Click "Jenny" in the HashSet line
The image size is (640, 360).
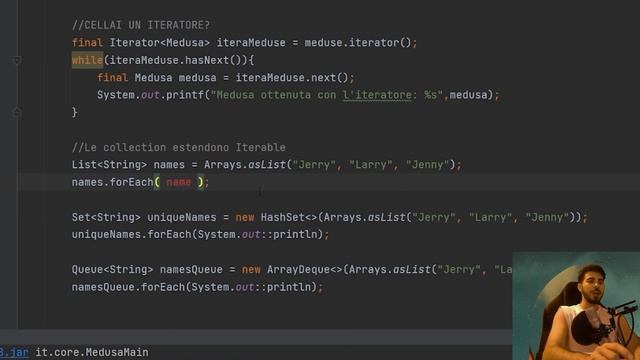click(547, 217)
